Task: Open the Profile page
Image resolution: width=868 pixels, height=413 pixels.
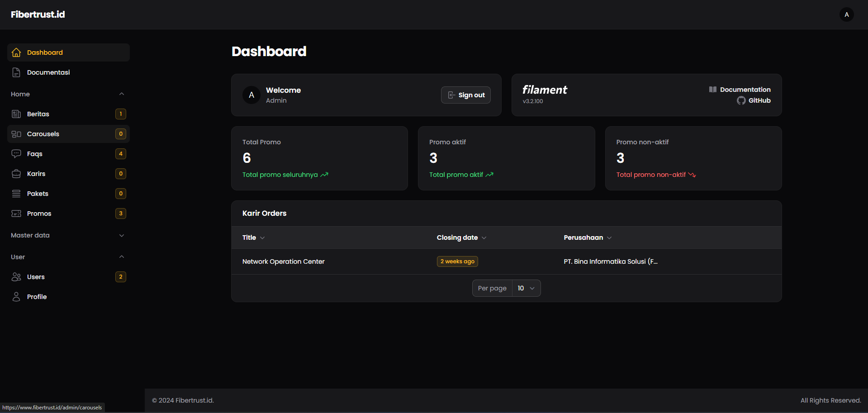Action: coord(68,297)
